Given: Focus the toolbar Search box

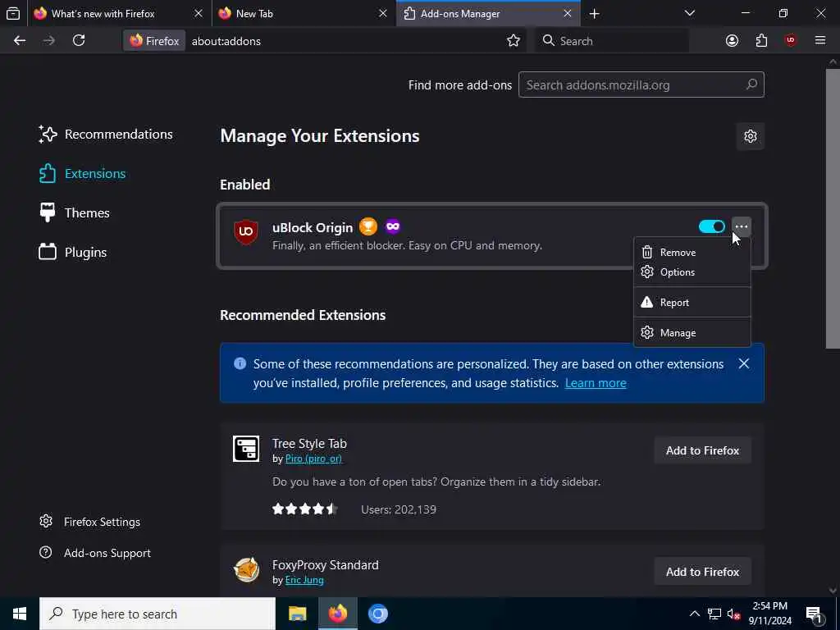Looking at the screenshot, I should [x=612, y=41].
